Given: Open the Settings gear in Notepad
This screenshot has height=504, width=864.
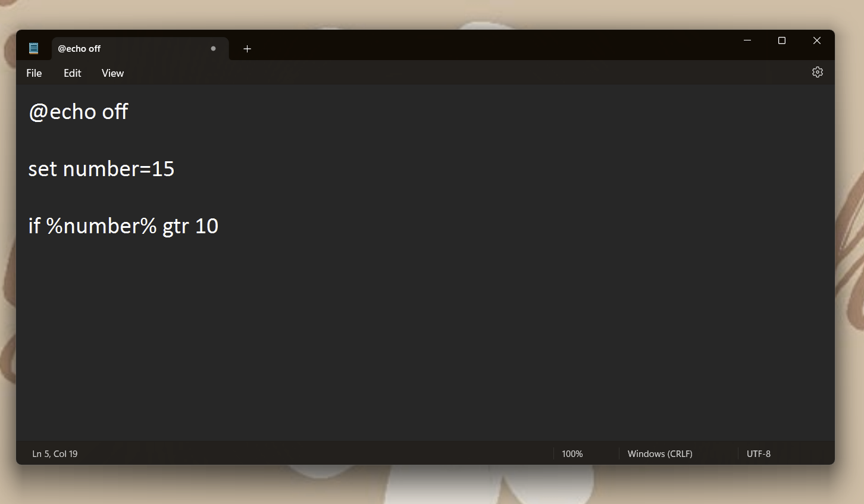Looking at the screenshot, I should pyautogui.click(x=817, y=72).
